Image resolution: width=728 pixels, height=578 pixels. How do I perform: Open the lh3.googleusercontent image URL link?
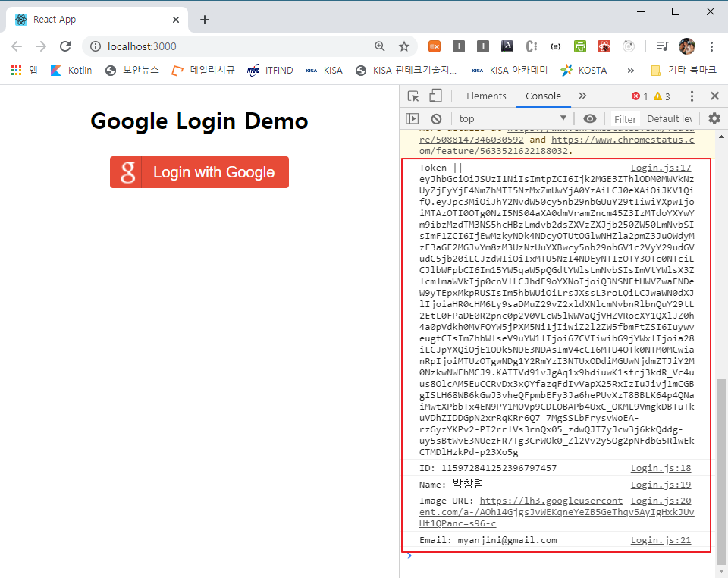pos(557,512)
